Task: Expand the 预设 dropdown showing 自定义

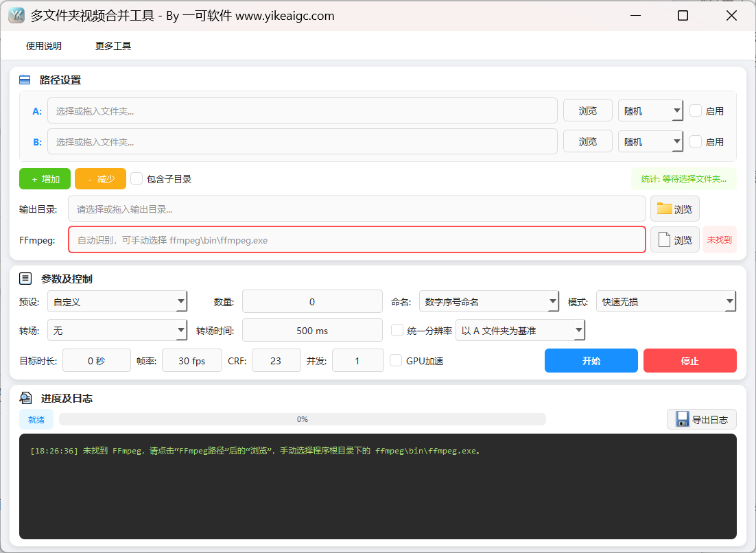Action: pyautogui.click(x=117, y=302)
